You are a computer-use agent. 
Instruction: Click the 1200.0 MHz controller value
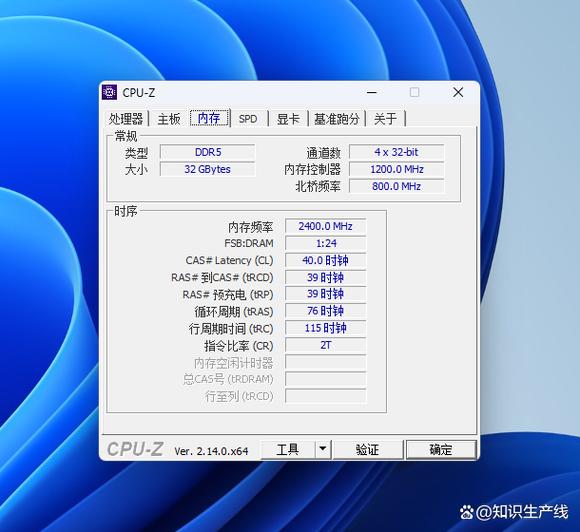[397, 169]
